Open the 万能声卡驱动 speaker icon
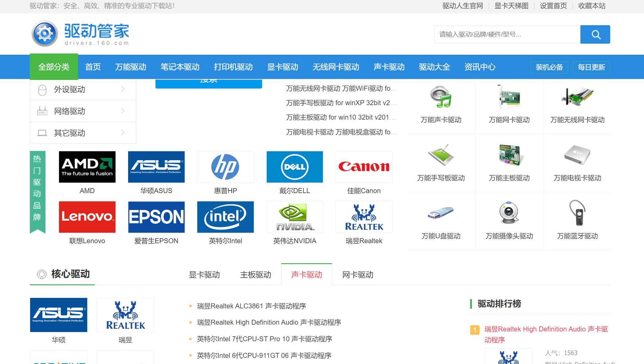The height and width of the screenshot is (364, 644). pyautogui.click(x=441, y=97)
